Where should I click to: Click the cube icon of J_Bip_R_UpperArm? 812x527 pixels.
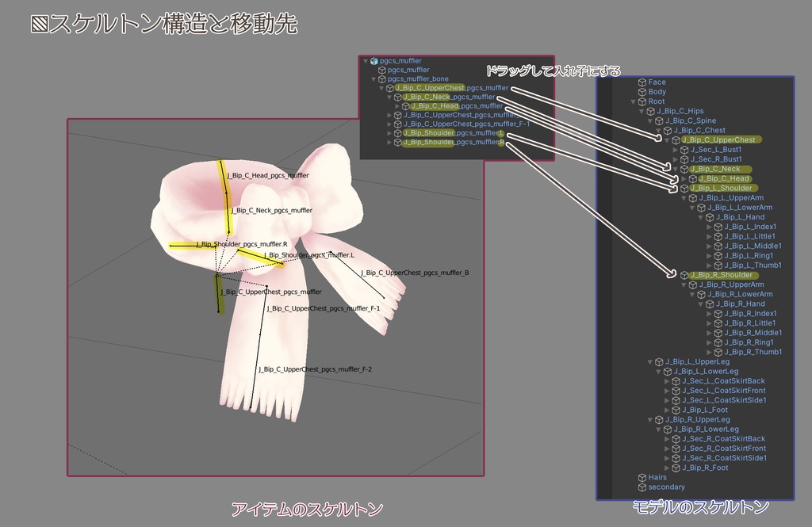693,285
